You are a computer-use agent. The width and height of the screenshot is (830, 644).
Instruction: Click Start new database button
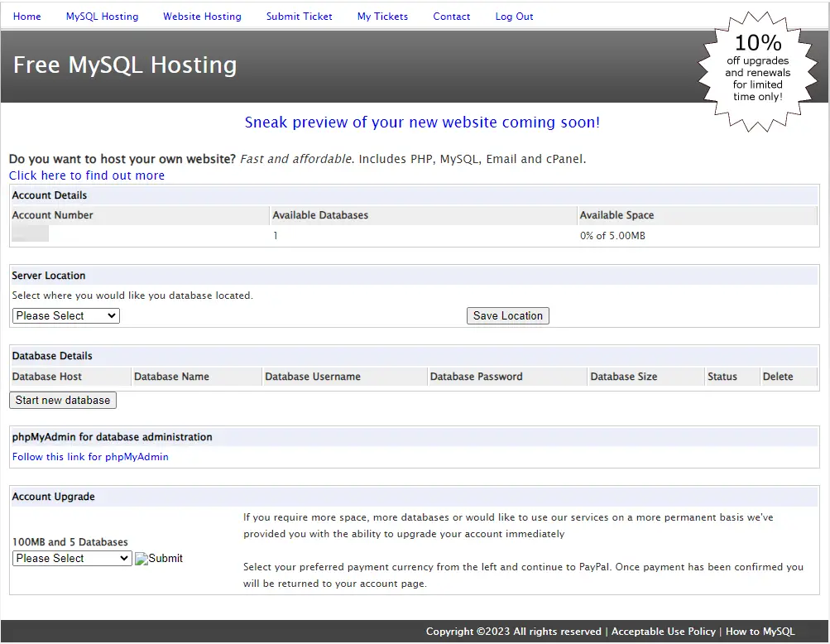tap(63, 401)
